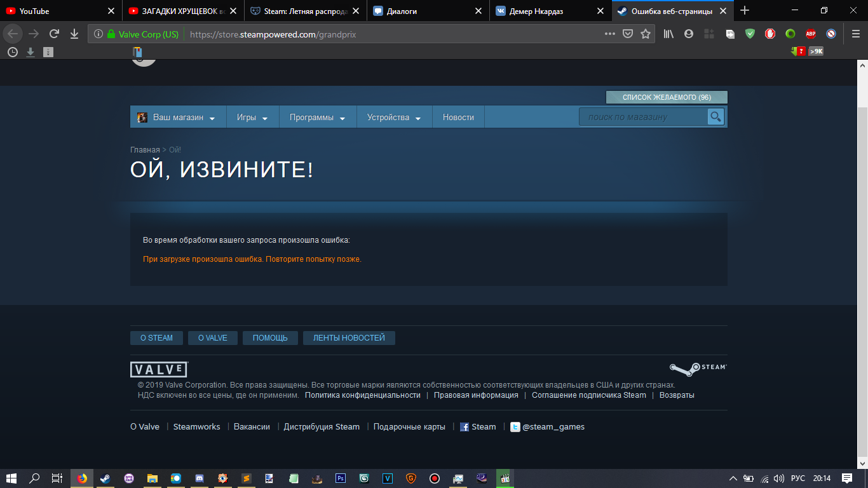Open 'Новости' in the Steam store menu

point(458,118)
